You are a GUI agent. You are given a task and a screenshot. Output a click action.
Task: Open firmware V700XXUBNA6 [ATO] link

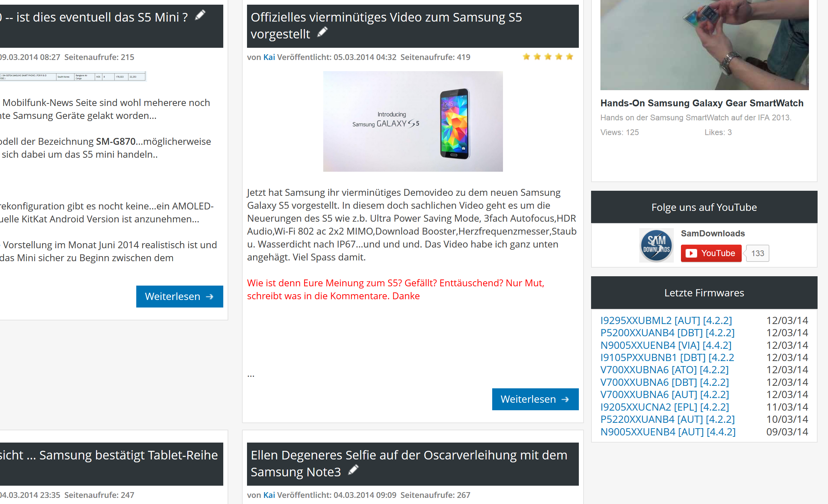tap(664, 370)
